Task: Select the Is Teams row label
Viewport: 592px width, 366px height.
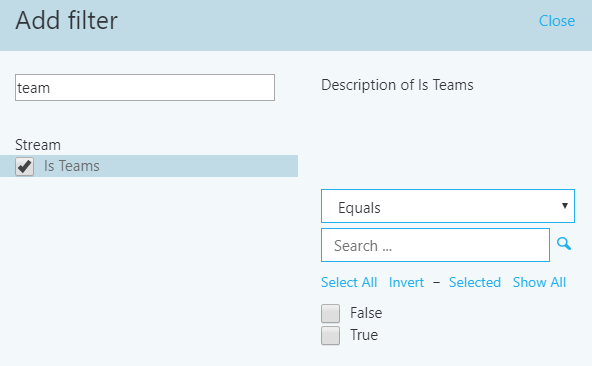Action: 72,166
